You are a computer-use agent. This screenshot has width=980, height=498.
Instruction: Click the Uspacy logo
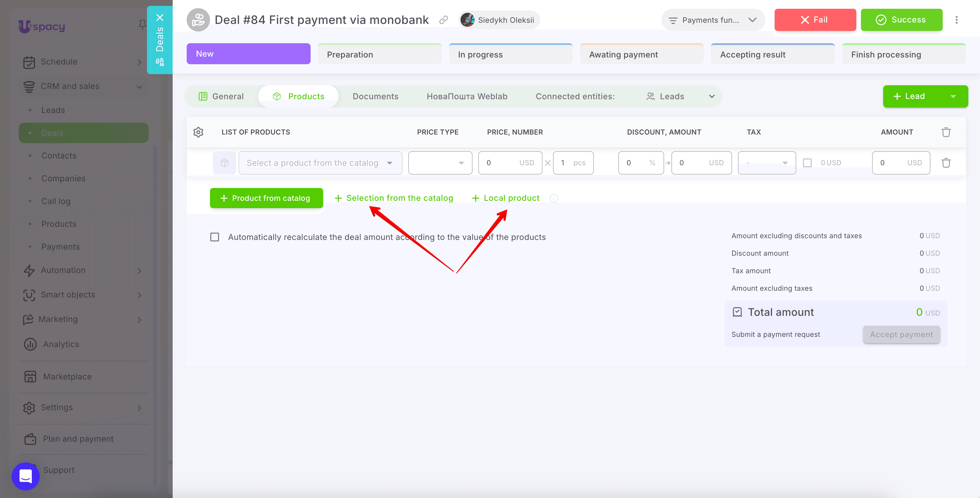point(42,26)
